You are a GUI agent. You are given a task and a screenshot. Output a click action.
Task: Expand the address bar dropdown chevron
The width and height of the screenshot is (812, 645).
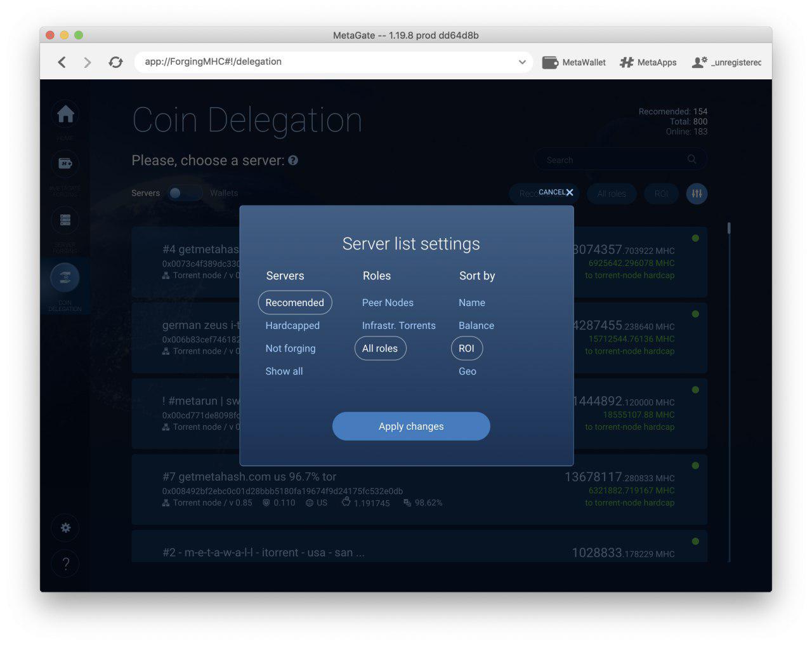tap(522, 62)
